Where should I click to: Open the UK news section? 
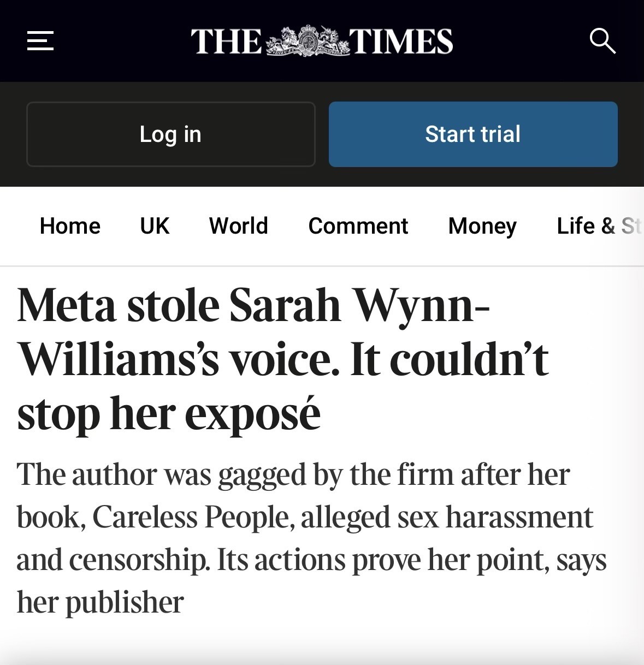pos(155,226)
